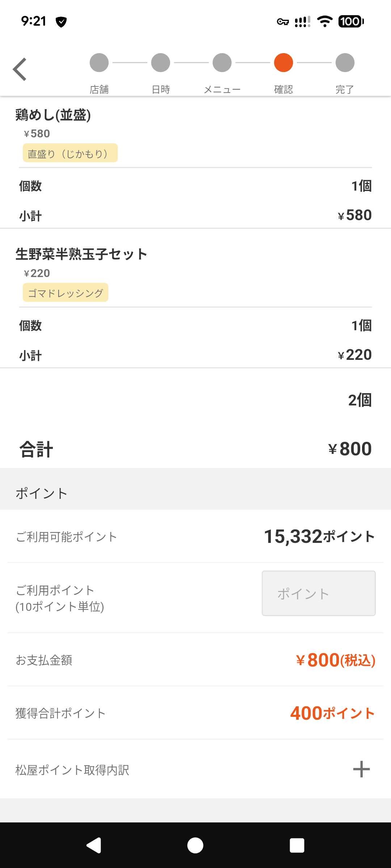391x868 pixels.
Task: Tap the VPN key status icon
Action: pos(283,22)
